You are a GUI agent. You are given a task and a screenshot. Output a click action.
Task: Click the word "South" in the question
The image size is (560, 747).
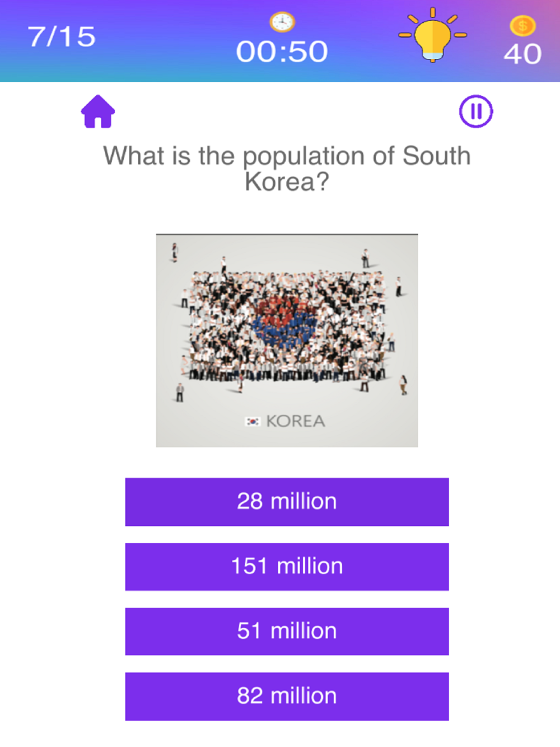coord(437,155)
